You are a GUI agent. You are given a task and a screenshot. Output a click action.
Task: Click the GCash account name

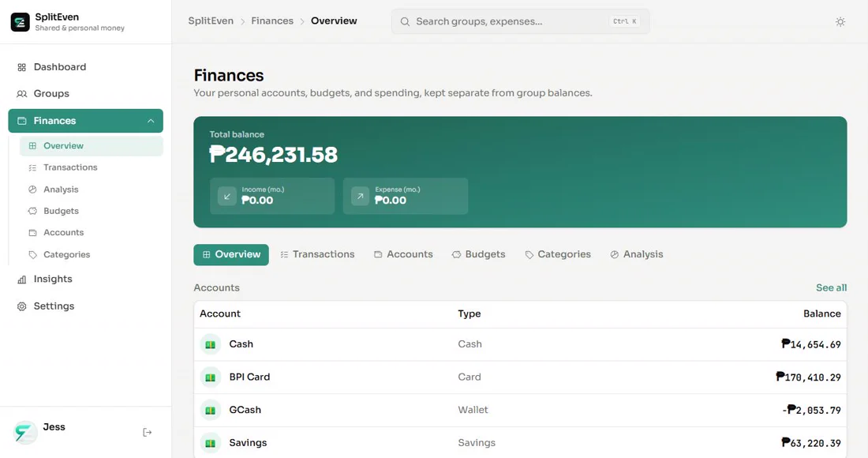(x=245, y=411)
